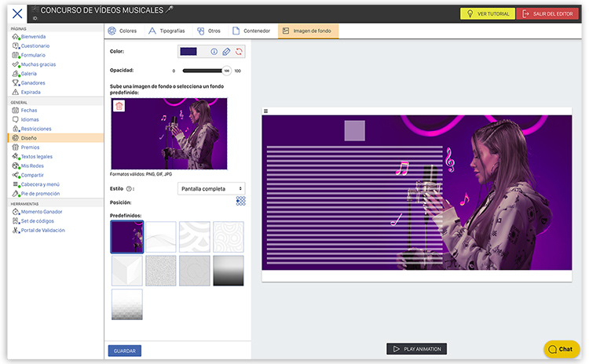Open the Colores tab
589x364 pixels.
point(123,31)
